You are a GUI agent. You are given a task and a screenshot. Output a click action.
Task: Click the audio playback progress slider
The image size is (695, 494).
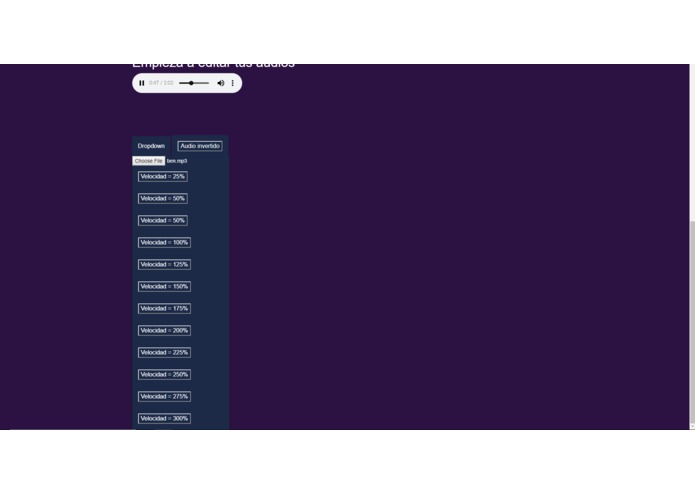pos(194,83)
